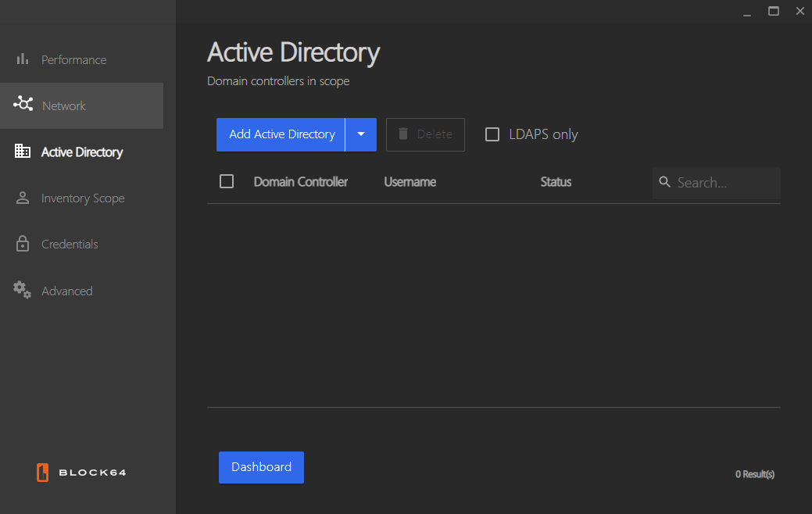Click the Delete button with trash icon
Viewport: 812px width, 514px height.
pos(425,134)
